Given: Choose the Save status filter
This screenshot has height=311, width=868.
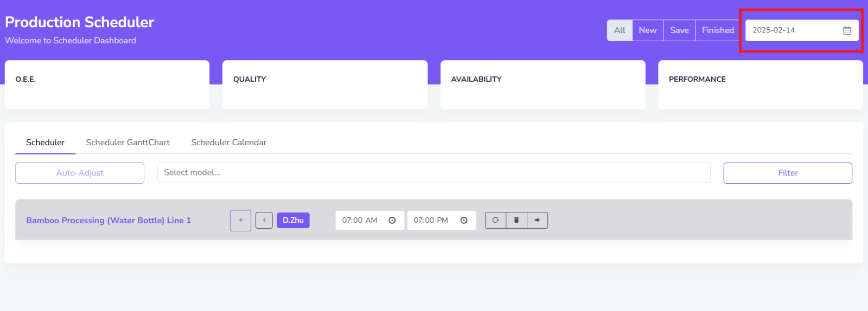Looking at the screenshot, I should pos(679,30).
